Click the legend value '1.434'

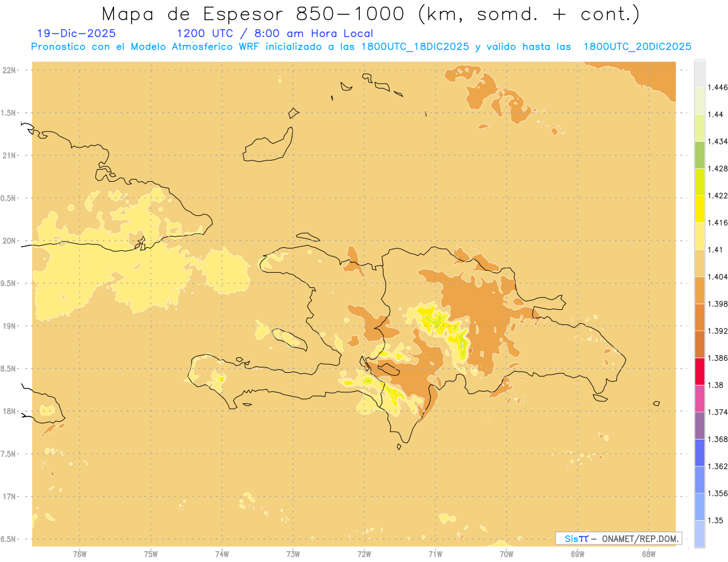coord(717,141)
